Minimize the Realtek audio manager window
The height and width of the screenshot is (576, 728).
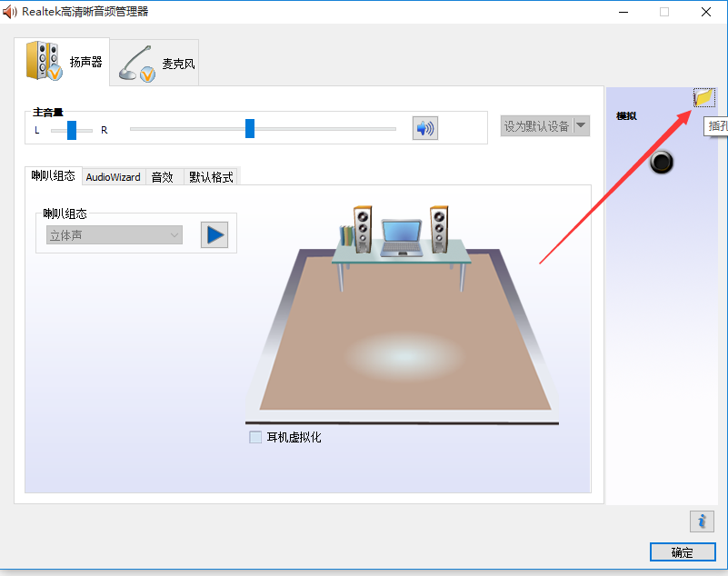623,12
